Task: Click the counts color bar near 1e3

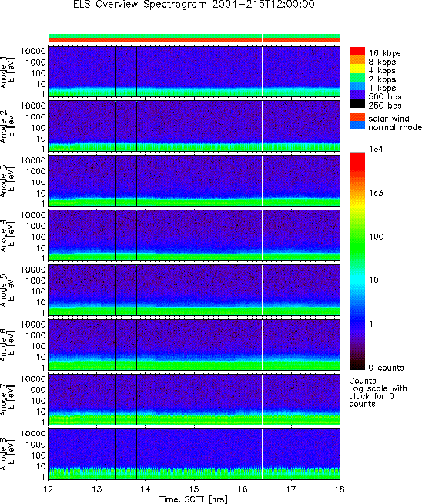Action: [357, 193]
